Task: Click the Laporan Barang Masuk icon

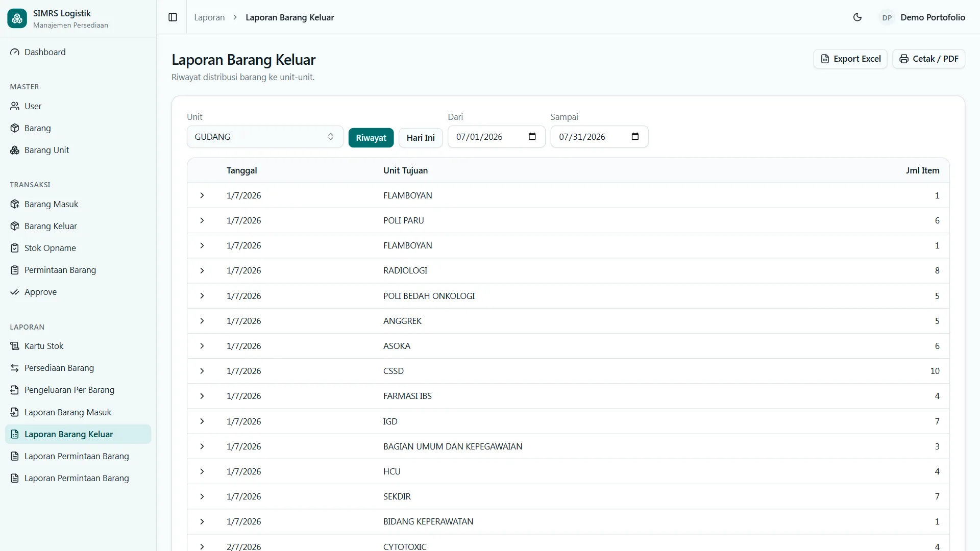Action: pos(15,412)
